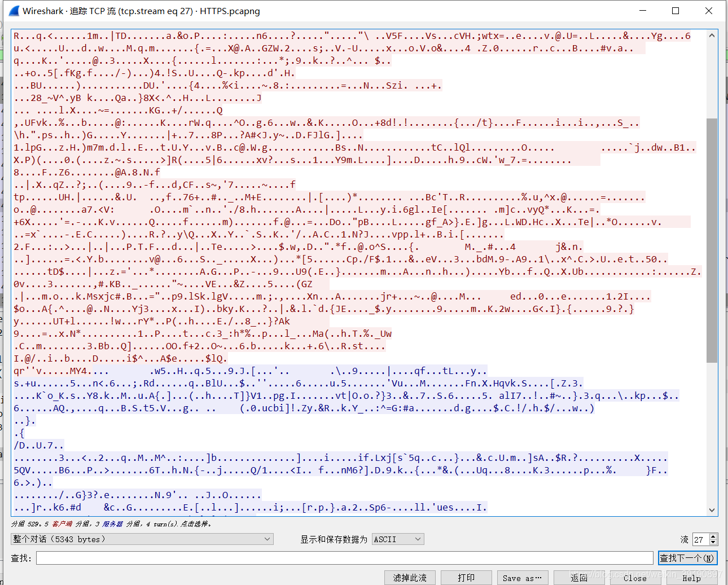The image size is (728, 585).
Task: Click the Help button
Action: click(x=692, y=578)
